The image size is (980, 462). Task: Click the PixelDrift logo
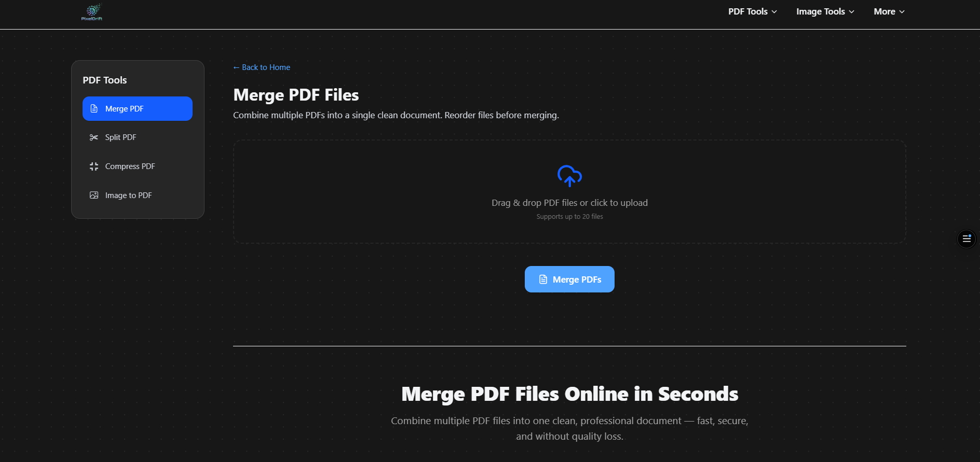pyautogui.click(x=92, y=12)
